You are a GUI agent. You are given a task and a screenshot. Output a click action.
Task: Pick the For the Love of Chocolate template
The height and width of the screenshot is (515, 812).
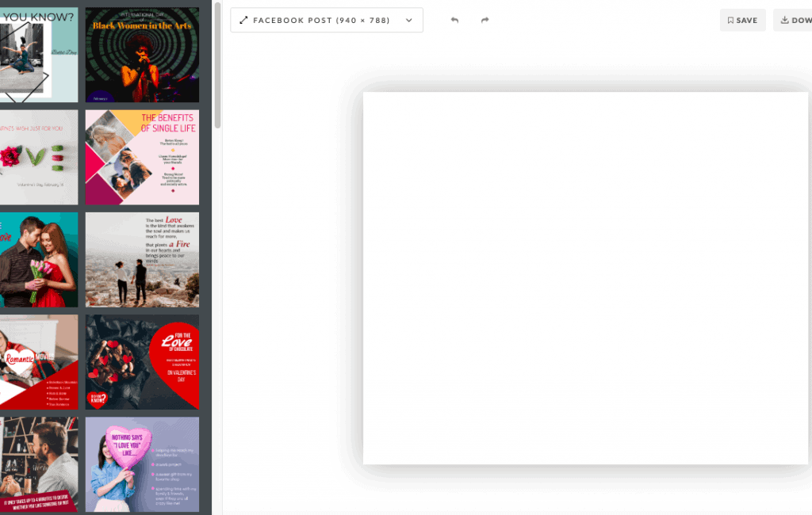(143, 362)
